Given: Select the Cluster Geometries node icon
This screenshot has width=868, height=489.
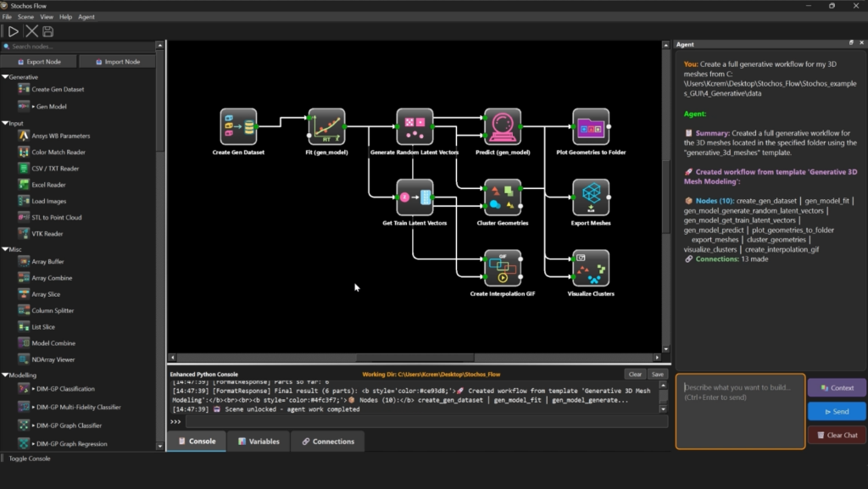Looking at the screenshot, I should (x=503, y=197).
